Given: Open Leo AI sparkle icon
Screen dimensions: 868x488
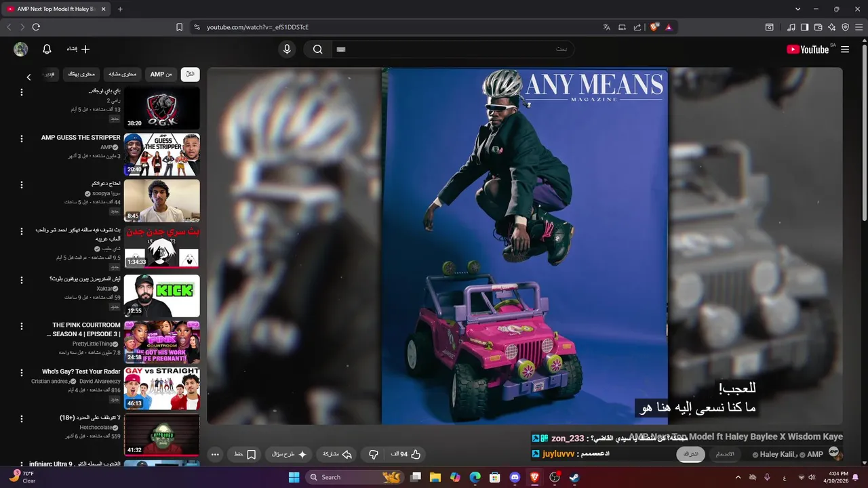Looking at the screenshot, I should 831,27.
